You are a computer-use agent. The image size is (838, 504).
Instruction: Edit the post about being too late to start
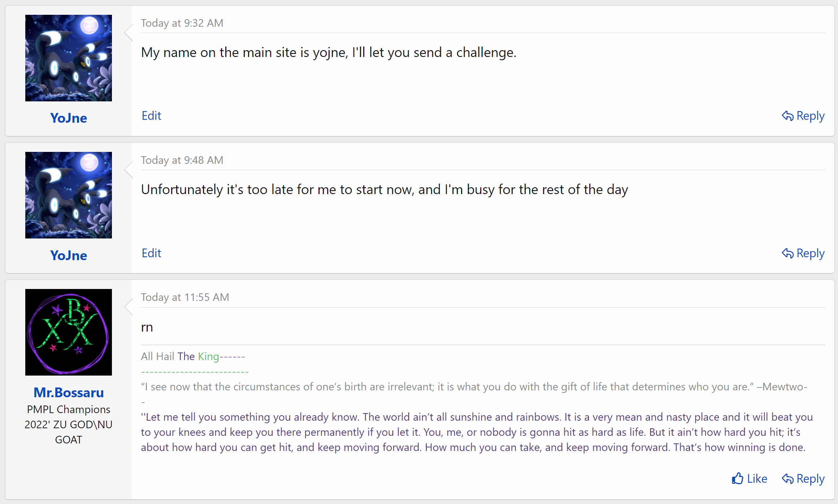click(151, 253)
